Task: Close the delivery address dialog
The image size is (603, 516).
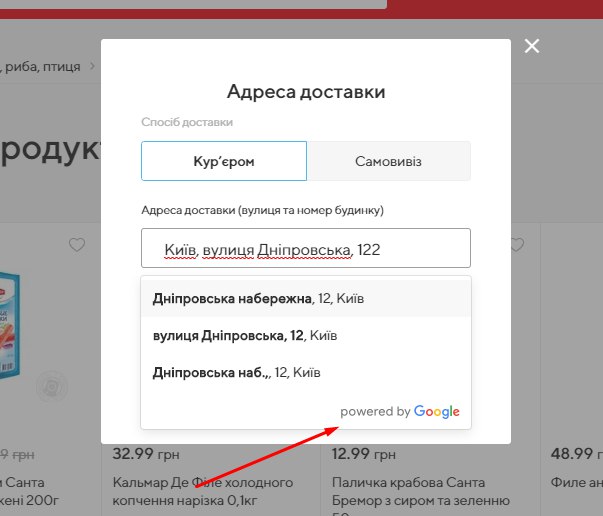Action: (x=531, y=46)
